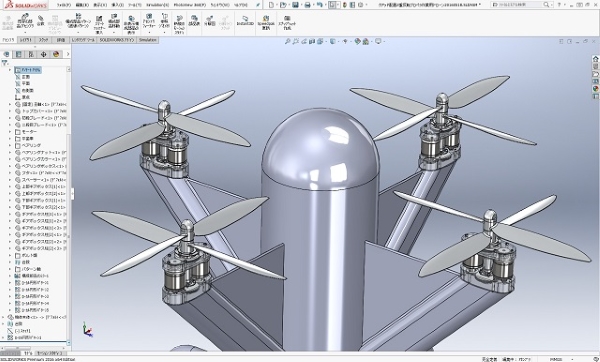600x362 pixels.
Task: Click the SOLIDWORKS command search field
Action: point(517,5)
